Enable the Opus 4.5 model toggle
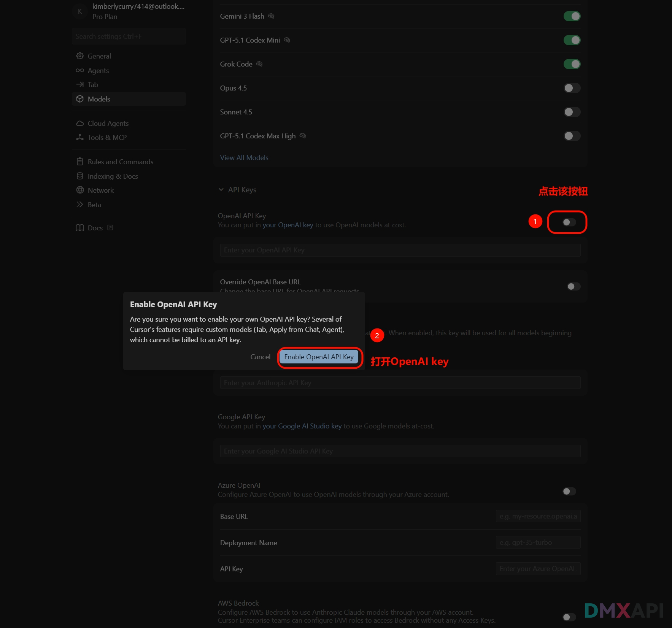Viewport: 672px width, 628px height. point(572,88)
